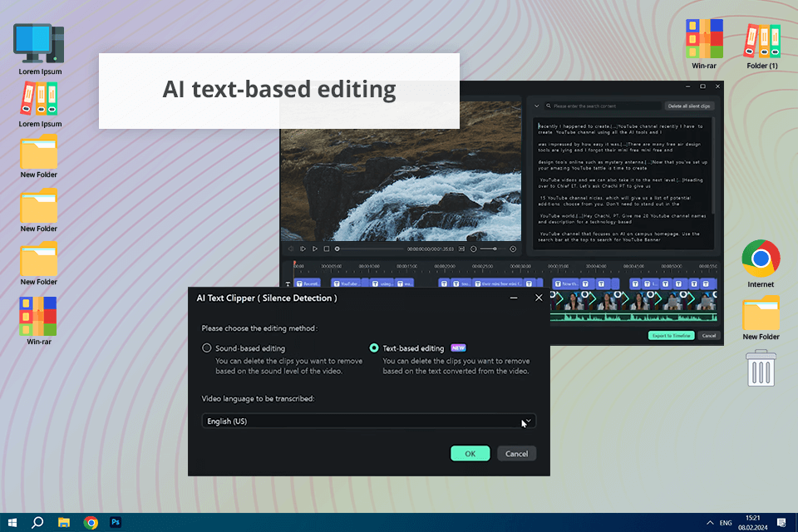Click Export to Timeline button

point(672,336)
